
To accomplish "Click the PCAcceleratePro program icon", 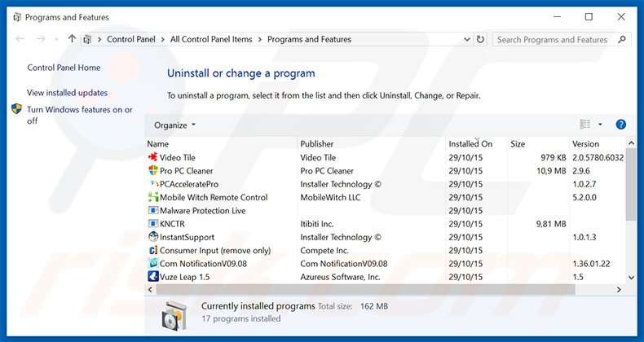I will (x=153, y=184).
